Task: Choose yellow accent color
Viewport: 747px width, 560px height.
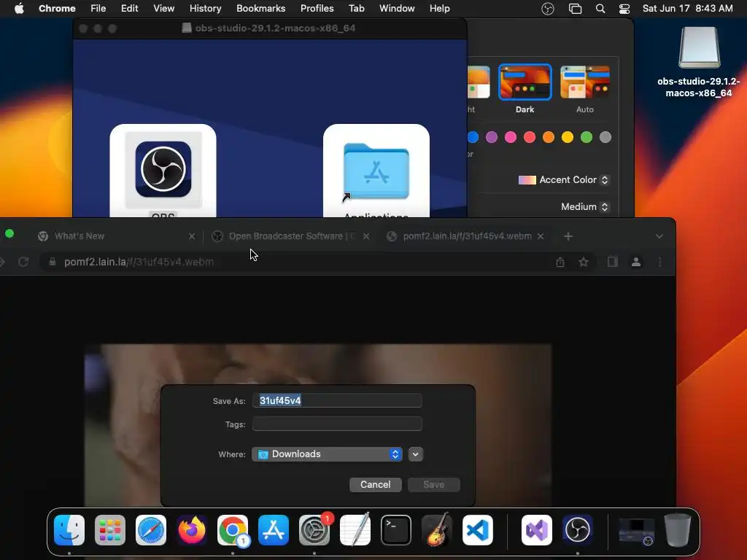Action: [568, 137]
